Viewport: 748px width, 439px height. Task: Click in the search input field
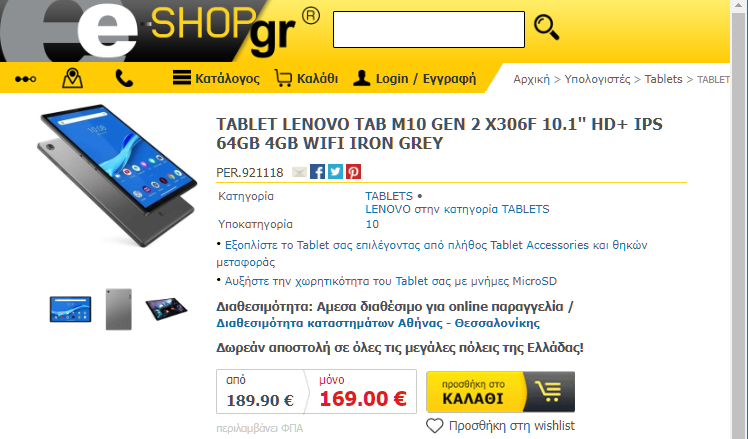tap(429, 30)
